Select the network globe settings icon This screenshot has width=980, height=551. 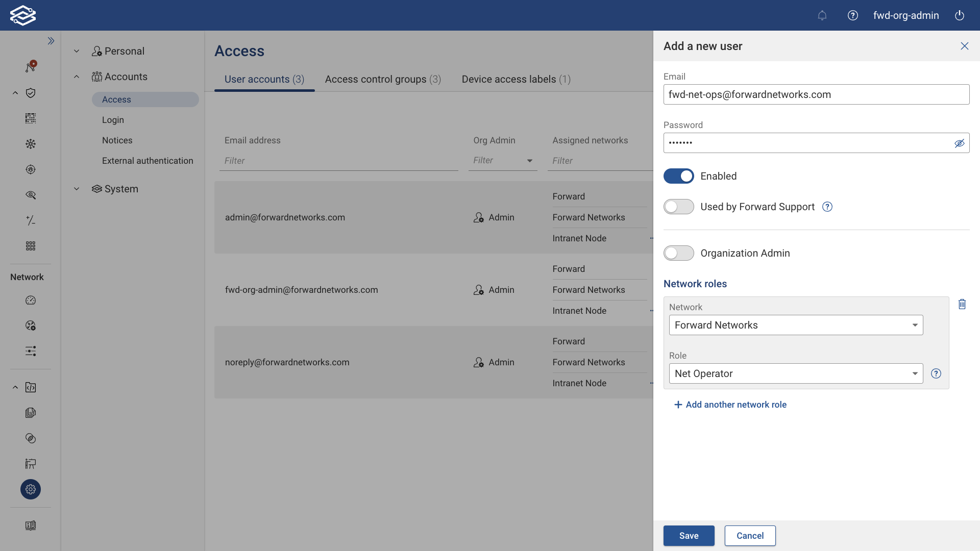click(31, 325)
